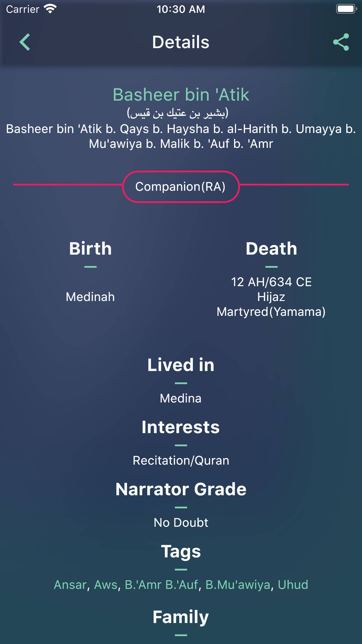
Task: Tap the back arrow icon
Action: tap(25, 42)
